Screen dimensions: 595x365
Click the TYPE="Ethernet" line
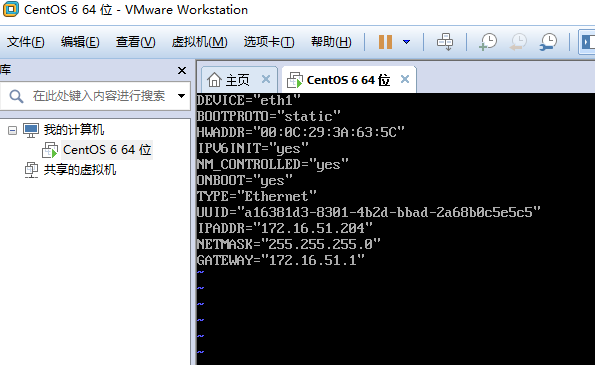pos(257,196)
